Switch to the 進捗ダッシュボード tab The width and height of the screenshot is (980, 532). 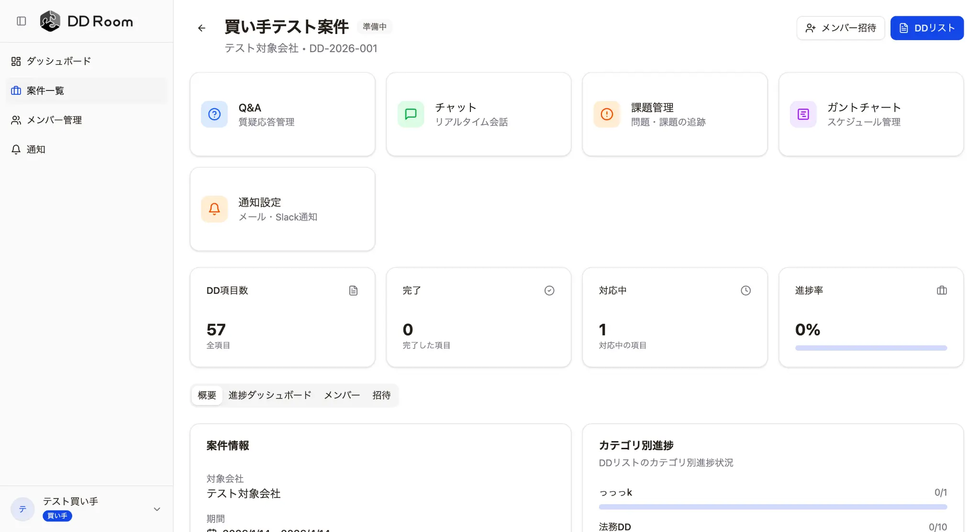point(270,395)
